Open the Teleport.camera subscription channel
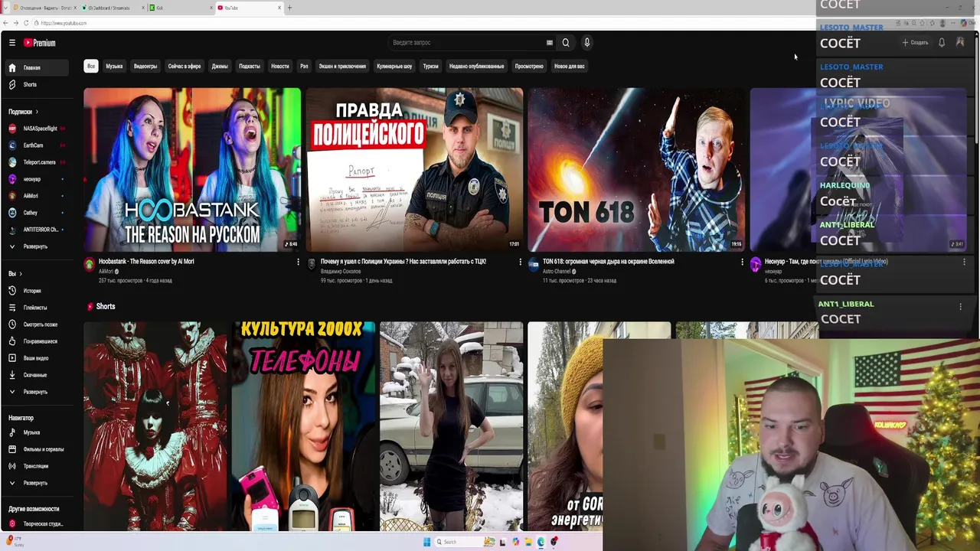The height and width of the screenshot is (551, 980). pos(35,162)
